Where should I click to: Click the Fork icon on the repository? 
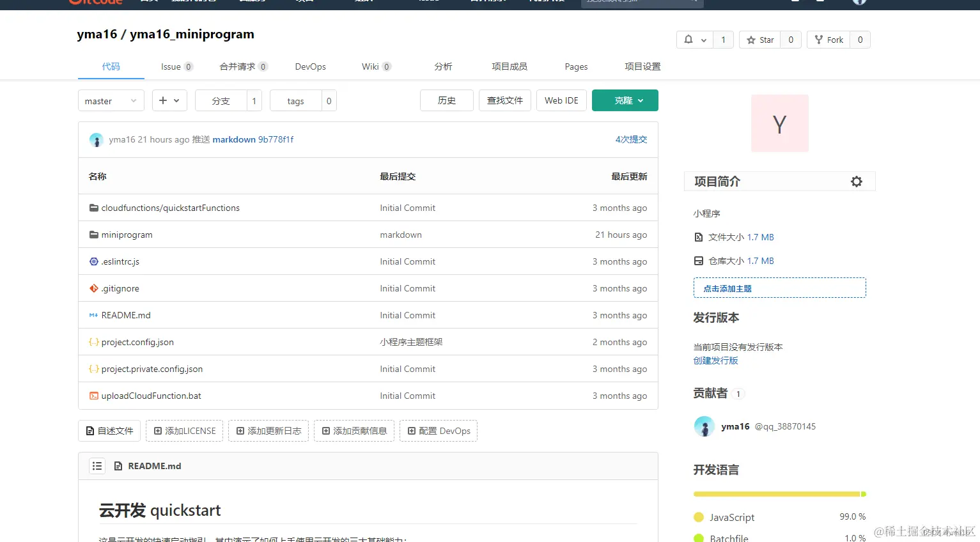click(x=820, y=39)
